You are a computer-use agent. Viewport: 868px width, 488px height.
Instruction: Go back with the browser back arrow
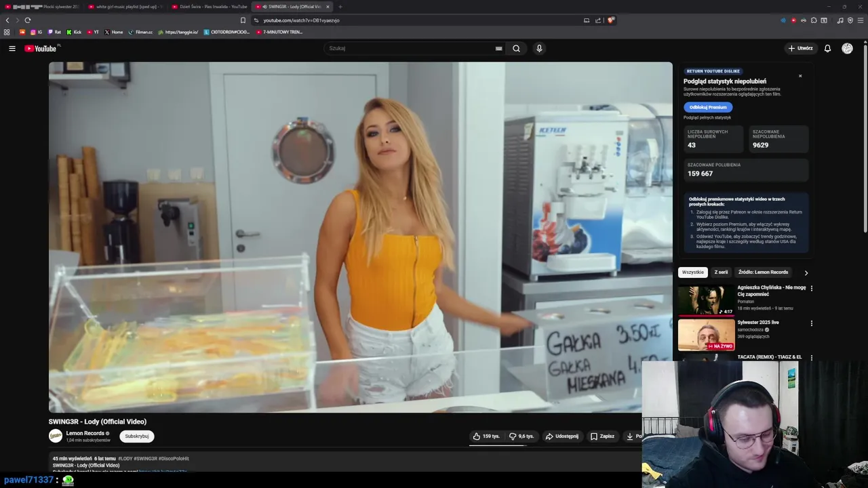click(7, 20)
